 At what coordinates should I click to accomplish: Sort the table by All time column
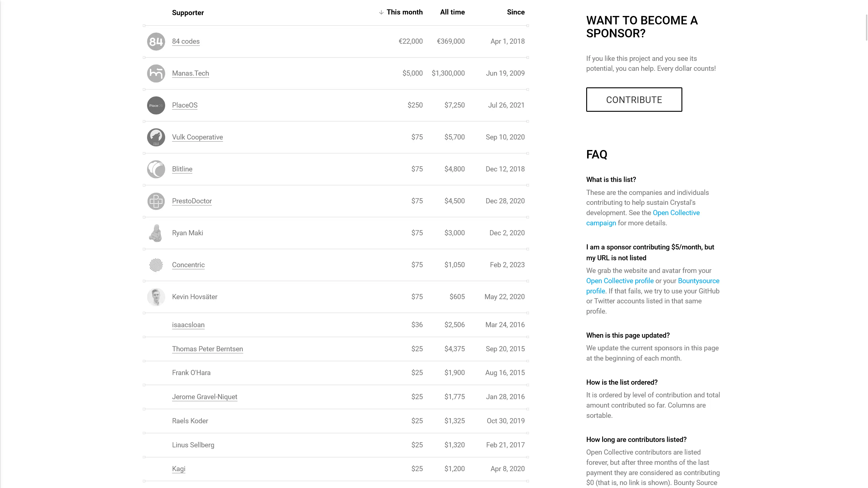click(x=452, y=12)
